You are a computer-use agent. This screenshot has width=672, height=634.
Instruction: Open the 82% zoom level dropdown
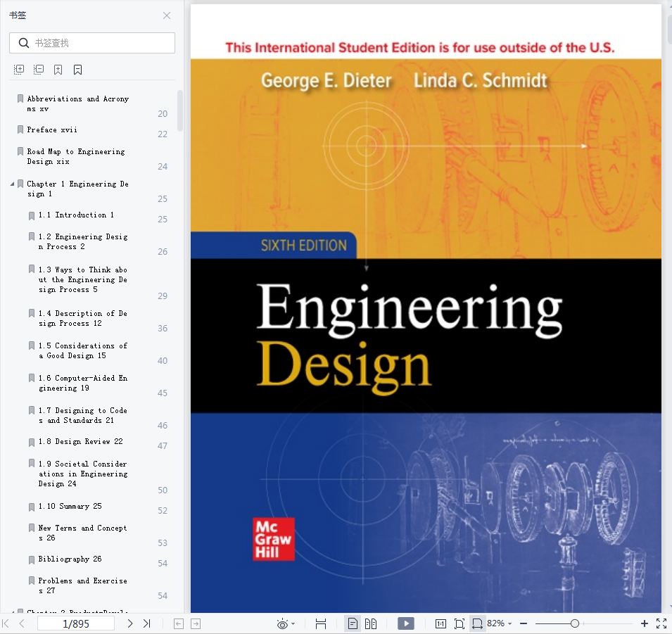tap(500, 623)
